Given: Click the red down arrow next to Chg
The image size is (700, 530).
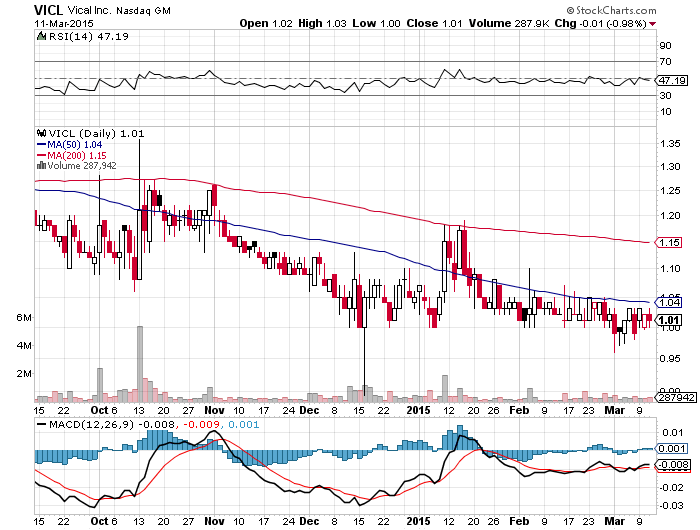Looking at the screenshot, I should (652, 24).
